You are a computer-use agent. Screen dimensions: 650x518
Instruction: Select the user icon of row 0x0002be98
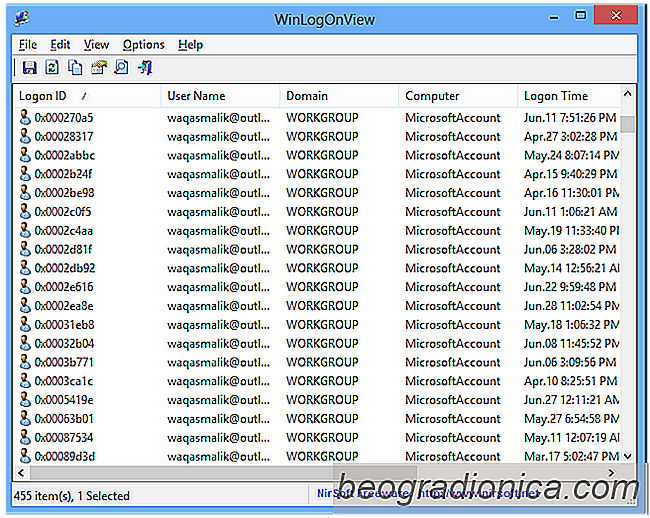pyautogui.click(x=25, y=193)
